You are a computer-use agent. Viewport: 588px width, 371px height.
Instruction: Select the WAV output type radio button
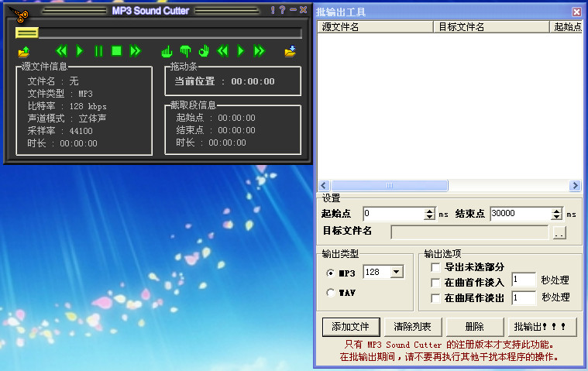coord(330,292)
